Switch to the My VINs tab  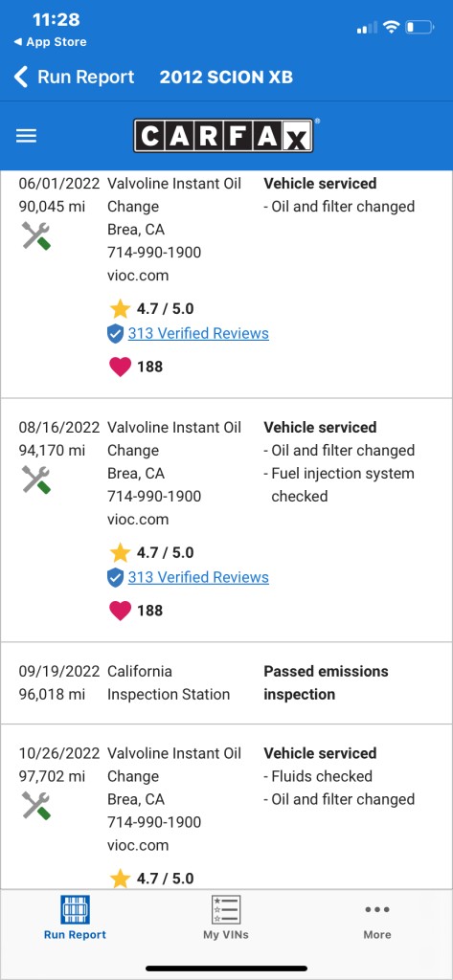point(226,918)
